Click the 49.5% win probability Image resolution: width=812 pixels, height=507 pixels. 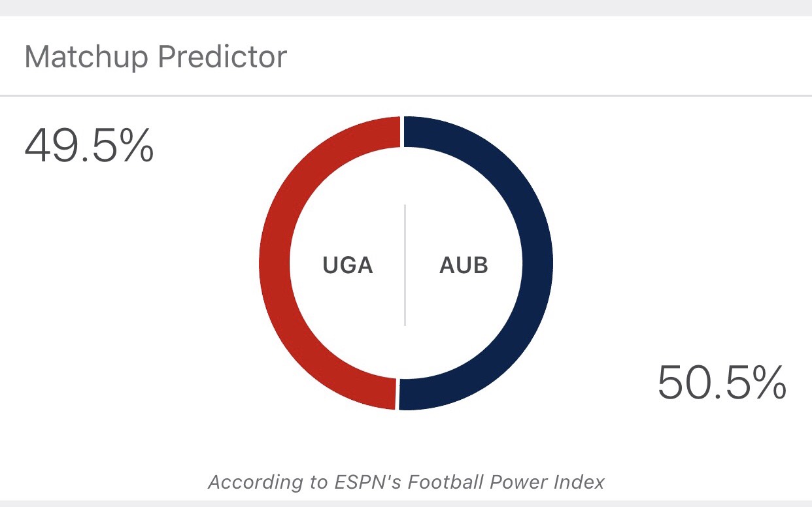(89, 145)
